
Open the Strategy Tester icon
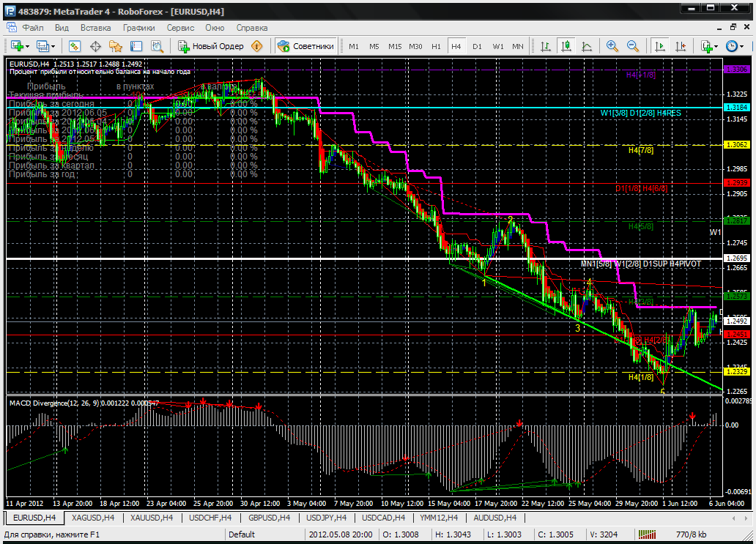pyautogui.click(x=156, y=46)
